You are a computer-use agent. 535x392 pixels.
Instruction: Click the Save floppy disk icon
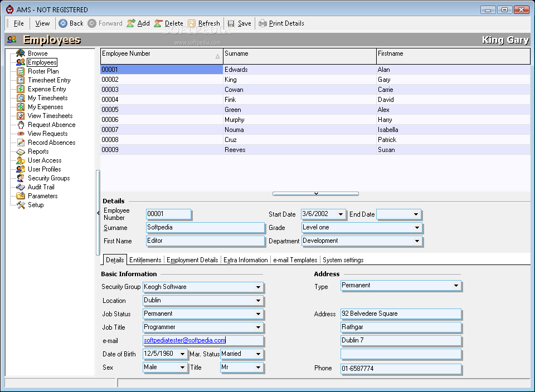coord(231,23)
